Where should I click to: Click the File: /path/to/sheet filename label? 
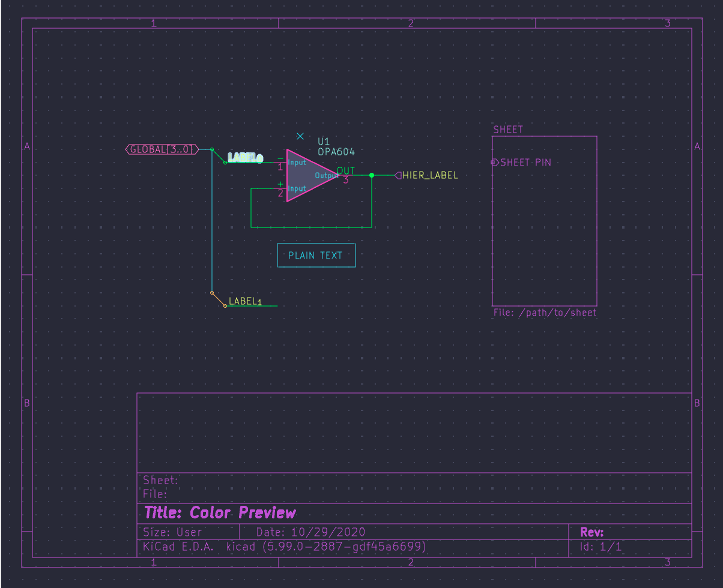[x=545, y=312]
